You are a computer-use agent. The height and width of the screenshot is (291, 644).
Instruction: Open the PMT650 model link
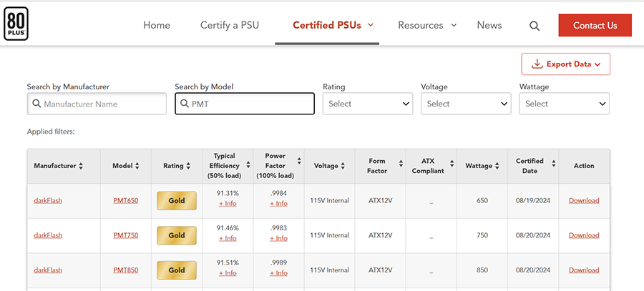[x=126, y=201]
